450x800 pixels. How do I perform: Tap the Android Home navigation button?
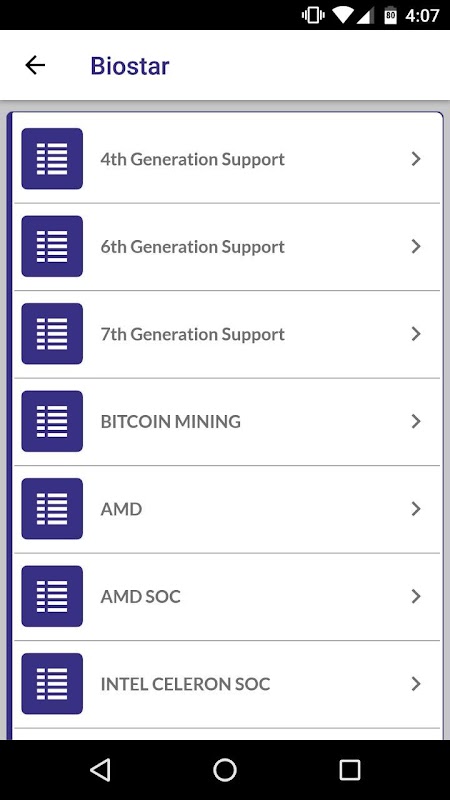click(x=225, y=770)
